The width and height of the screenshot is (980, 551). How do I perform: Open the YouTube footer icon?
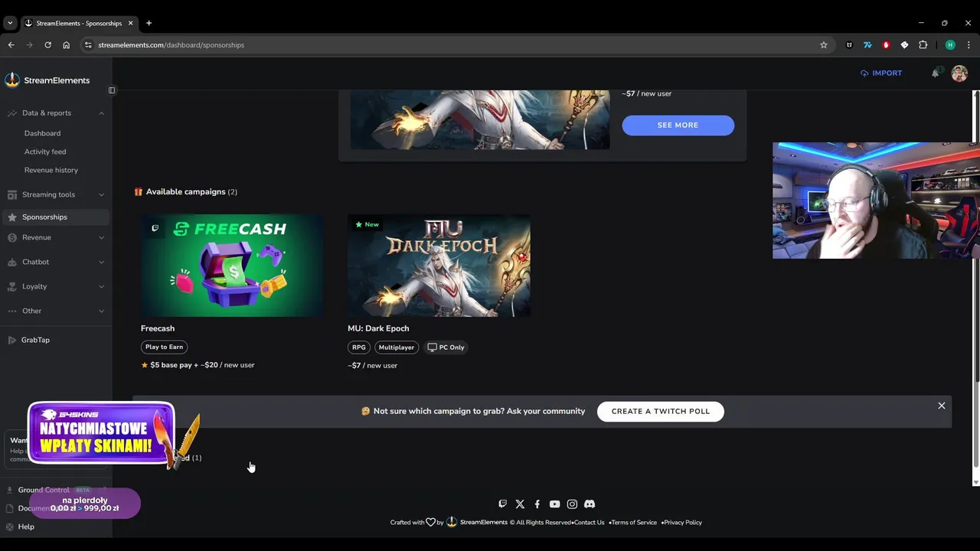[x=554, y=504]
